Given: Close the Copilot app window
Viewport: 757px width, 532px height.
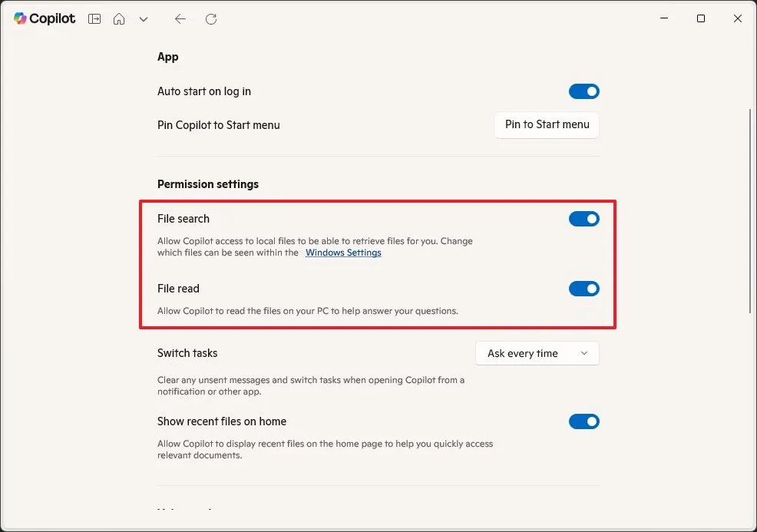Looking at the screenshot, I should pos(737,18).
